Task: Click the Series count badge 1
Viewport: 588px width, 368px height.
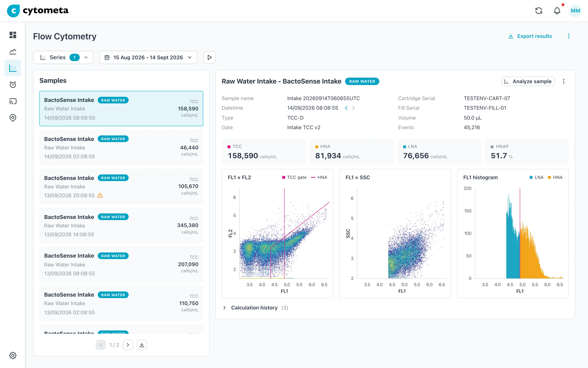Action: point(74,57)
